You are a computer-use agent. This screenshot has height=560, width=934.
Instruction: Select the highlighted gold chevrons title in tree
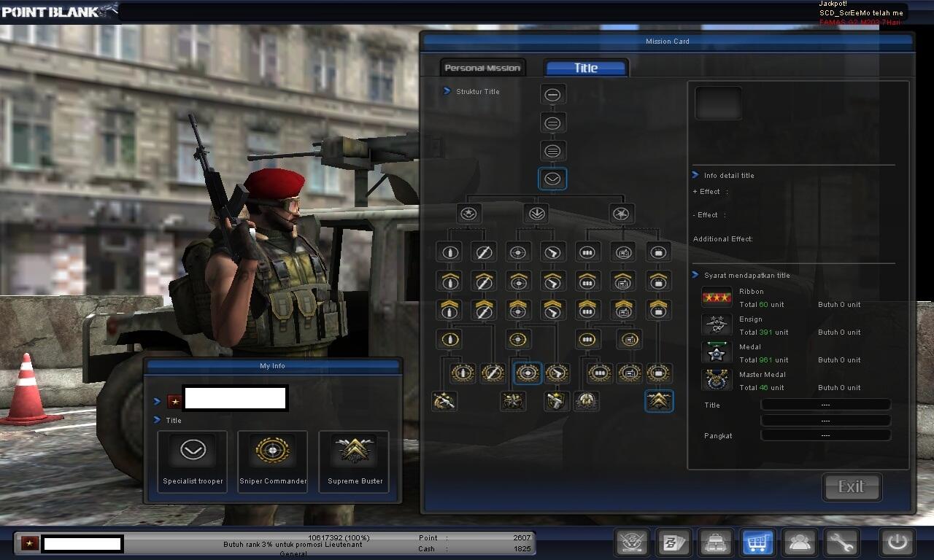[x=659, y=400]
